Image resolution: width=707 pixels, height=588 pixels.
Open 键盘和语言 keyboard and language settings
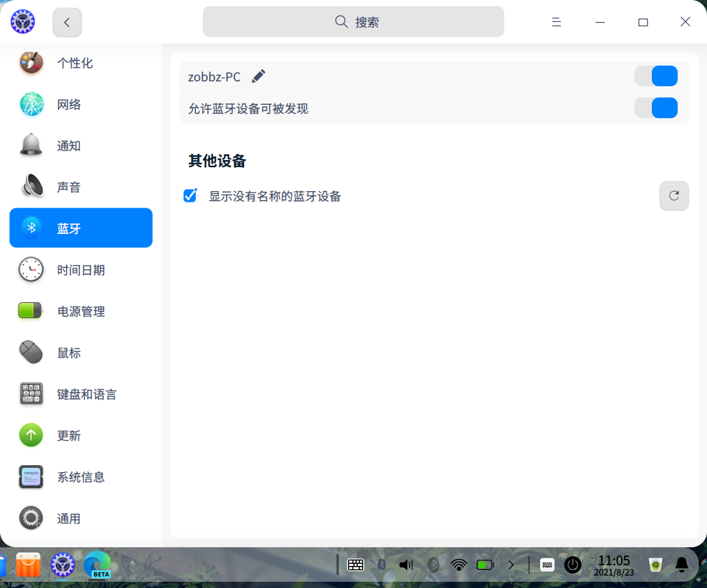(x=81, y=394)
